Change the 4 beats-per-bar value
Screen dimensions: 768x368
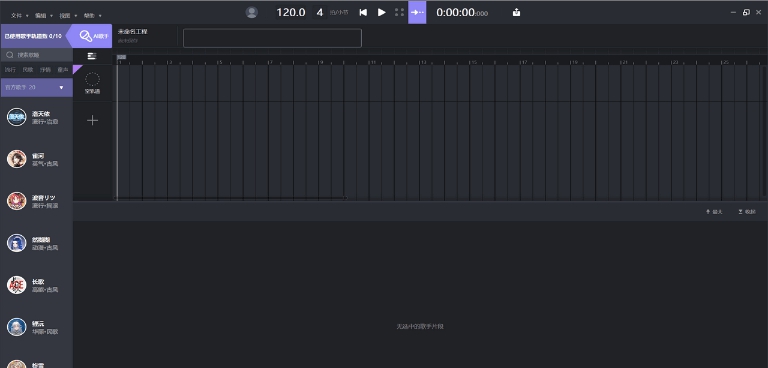pos(320,12)
